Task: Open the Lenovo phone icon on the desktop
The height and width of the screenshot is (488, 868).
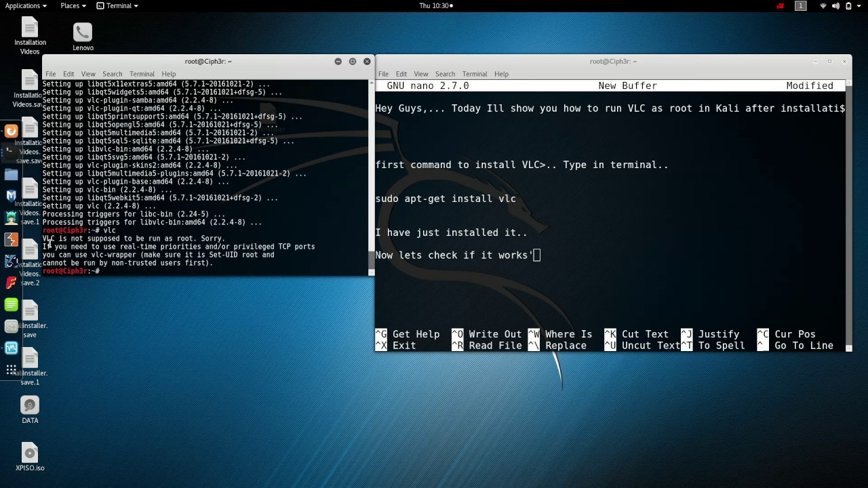Action: coord(83,37)
